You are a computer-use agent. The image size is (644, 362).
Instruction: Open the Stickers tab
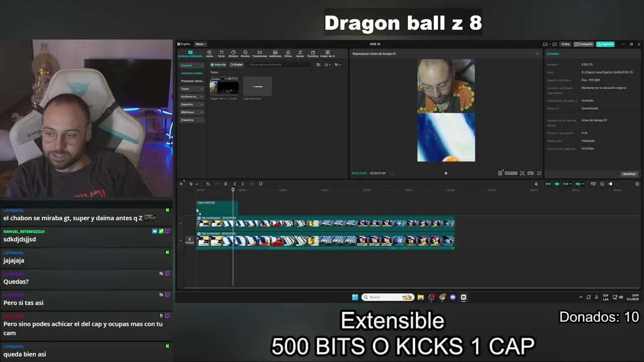(x=233, y=54)
